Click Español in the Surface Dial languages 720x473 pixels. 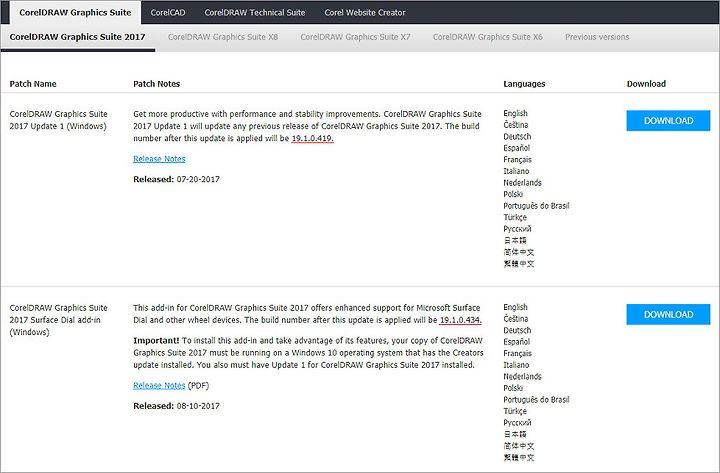tap(517, 342)
